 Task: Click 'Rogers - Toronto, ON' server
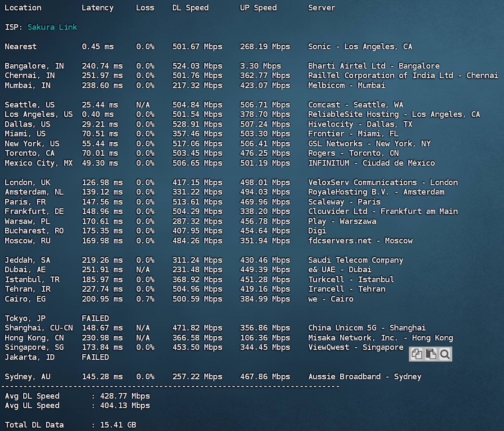coord(353,153)
